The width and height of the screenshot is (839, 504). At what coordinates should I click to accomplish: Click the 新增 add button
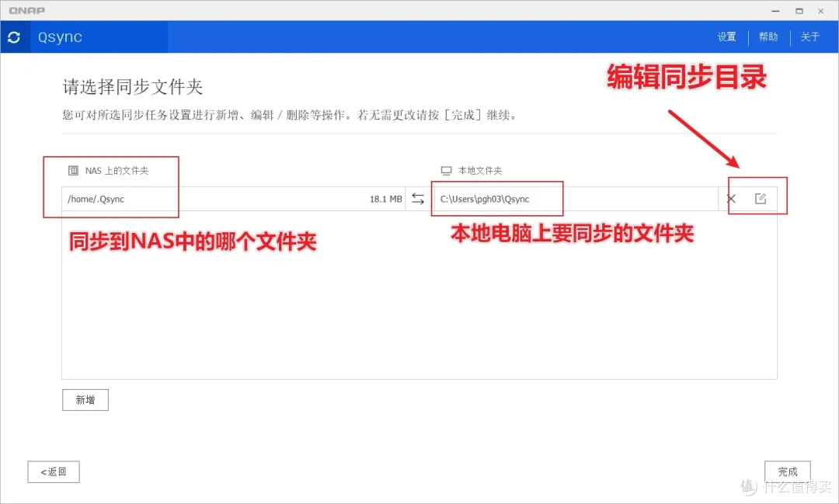85,400
